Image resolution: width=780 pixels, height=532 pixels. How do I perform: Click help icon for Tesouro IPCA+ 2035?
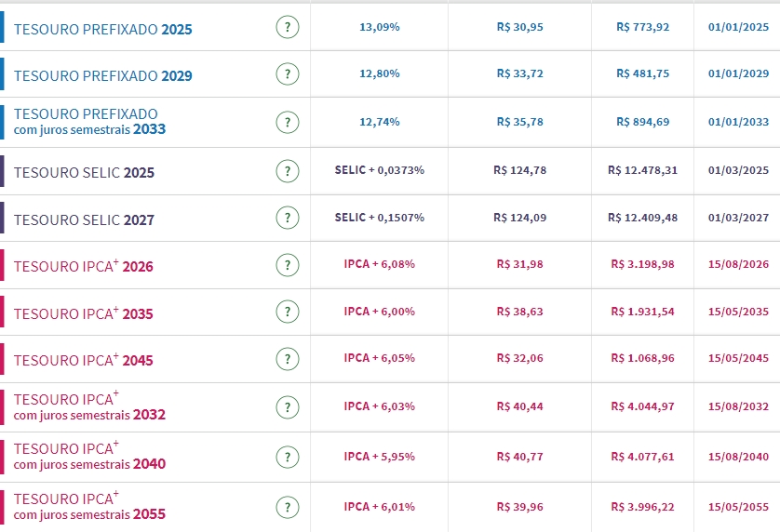pyautogui.click(x=288, y=313)
